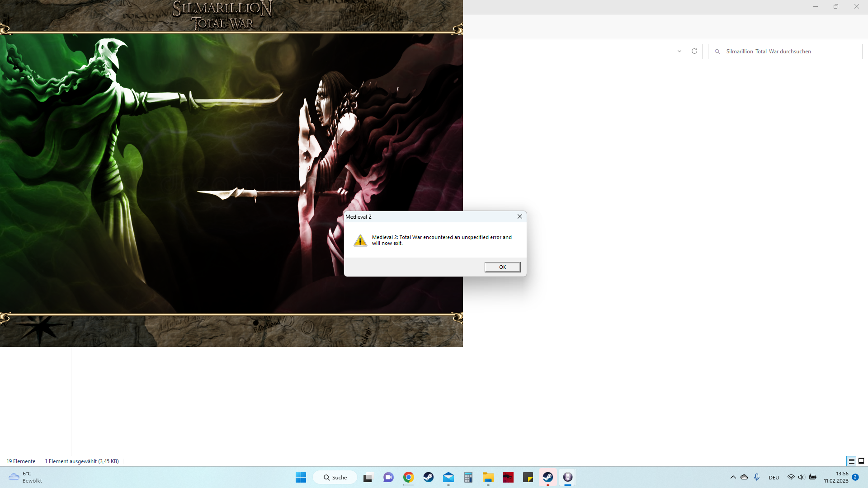Open the OneDrive cloud tray icon

point(744,477)
